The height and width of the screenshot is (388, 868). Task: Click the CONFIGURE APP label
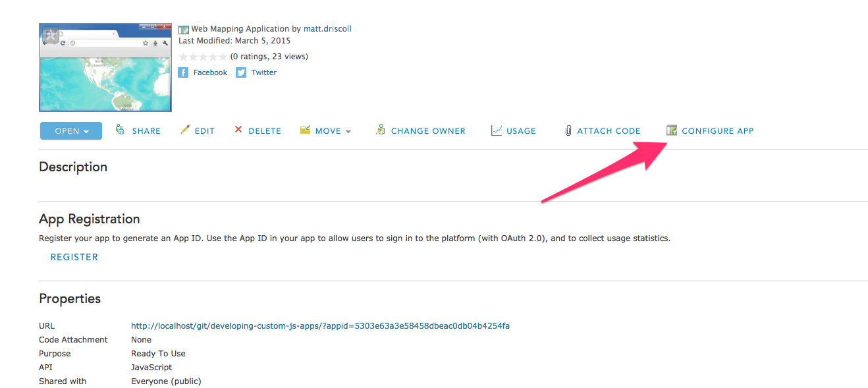(718, 131)
